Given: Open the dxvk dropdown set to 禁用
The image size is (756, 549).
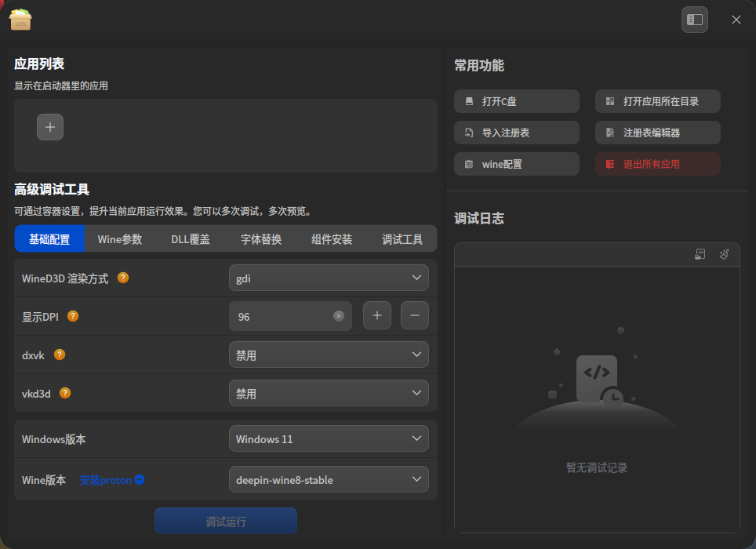Looking at the screenshot, I should click(329, 354).
